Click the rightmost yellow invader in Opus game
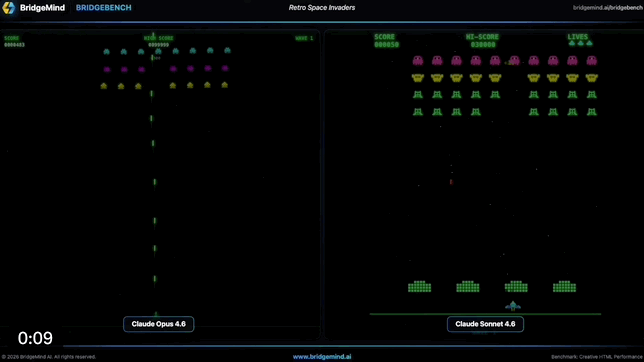 click(224, 85)
